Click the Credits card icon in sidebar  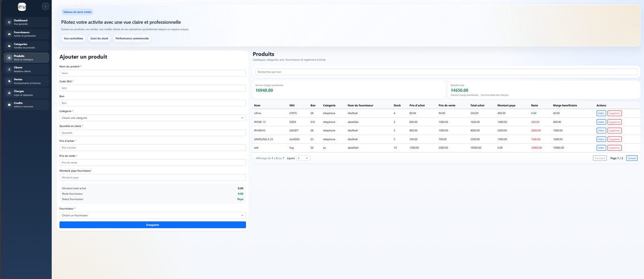point(9,105)
